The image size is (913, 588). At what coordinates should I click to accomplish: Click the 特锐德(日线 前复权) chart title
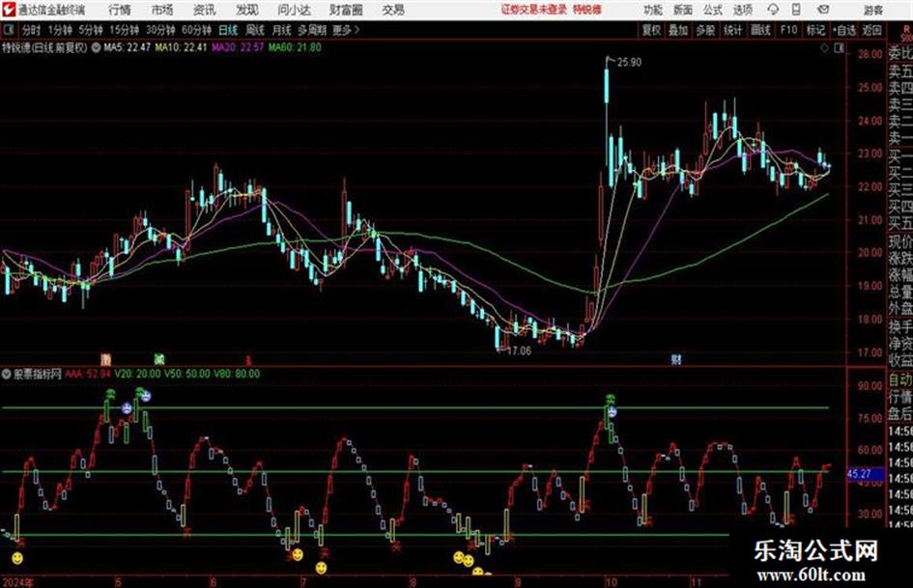point(44,47)
